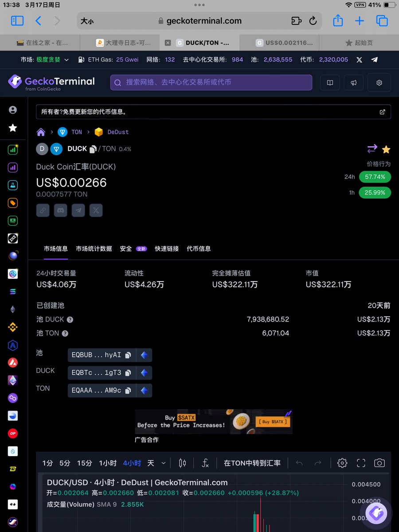
Task: Open the Discord social button
Action: coord(60,210)
